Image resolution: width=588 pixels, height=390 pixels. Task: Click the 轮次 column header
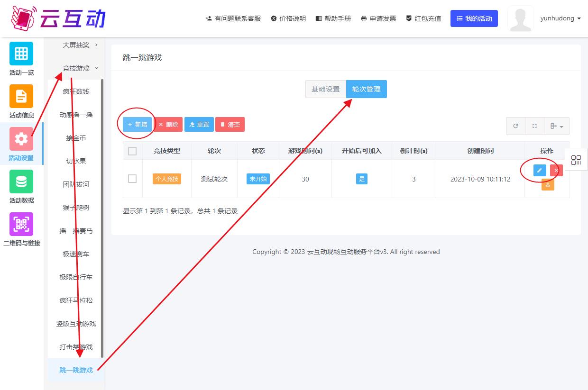point(214,151)
